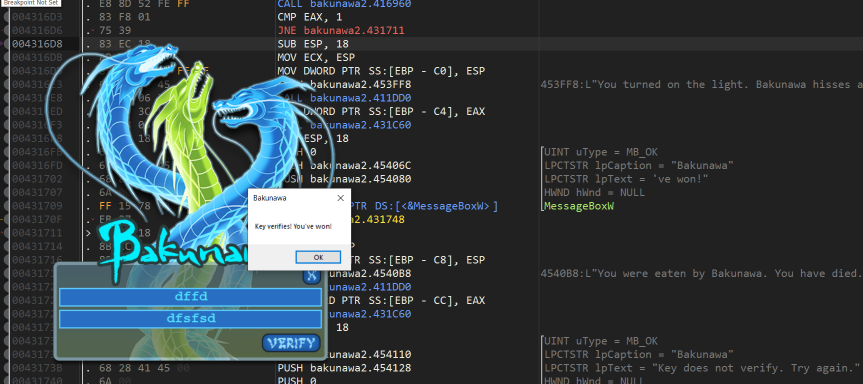Click the blue X icon on Bakunawa crackme panel
Image resolution: width=863 pixels, height=384 pixels.
312,276
